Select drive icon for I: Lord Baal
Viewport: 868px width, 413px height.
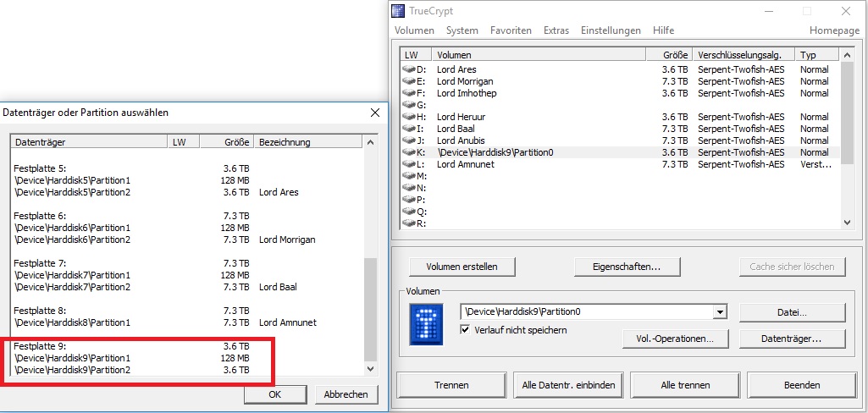click(409, 129)
